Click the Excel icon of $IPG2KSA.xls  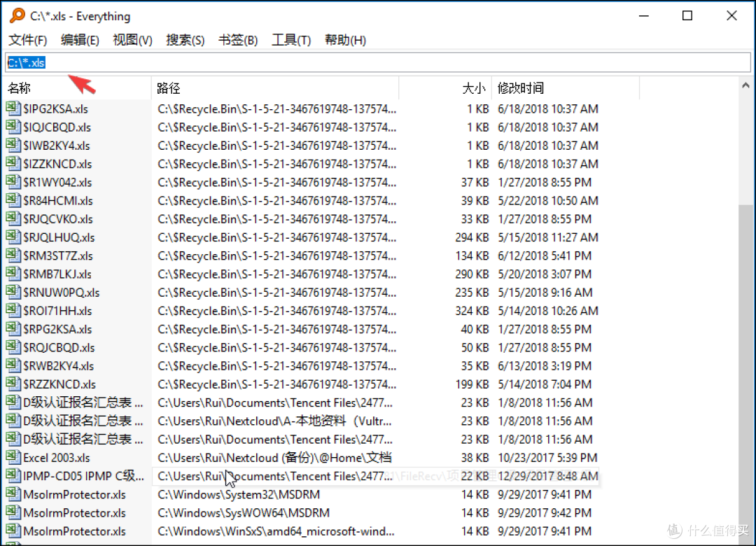pyautogui.click(x=13, y=108)
